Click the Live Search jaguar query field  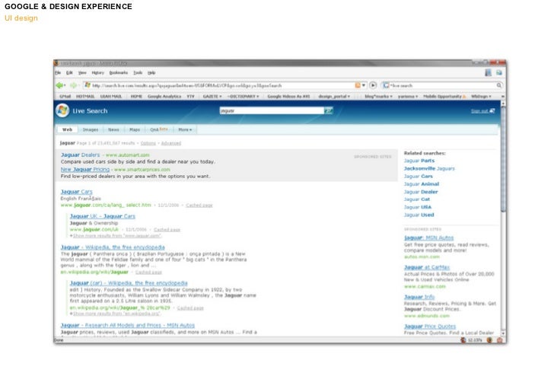tap(272, 110)
